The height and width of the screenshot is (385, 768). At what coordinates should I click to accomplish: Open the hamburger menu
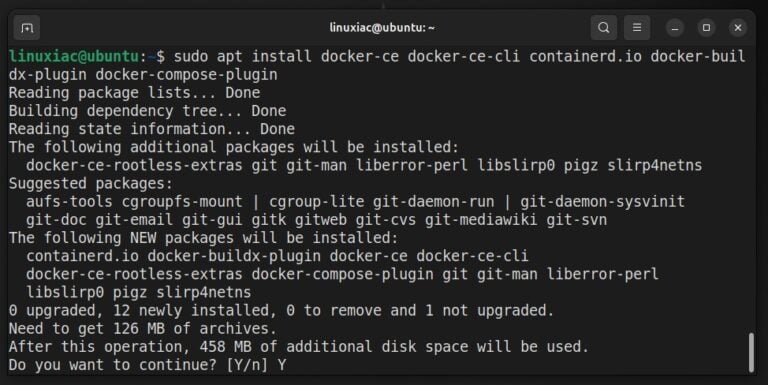tap(637, 27)
